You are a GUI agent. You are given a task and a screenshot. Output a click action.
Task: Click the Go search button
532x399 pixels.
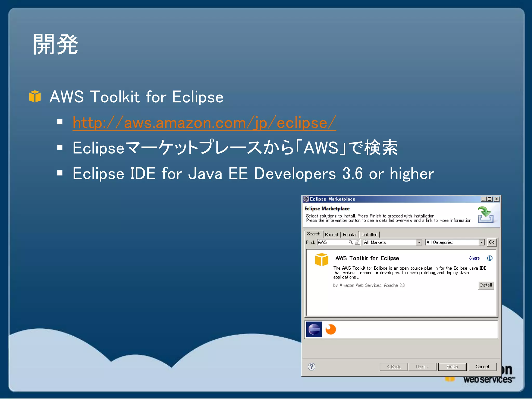coord(492,242)
